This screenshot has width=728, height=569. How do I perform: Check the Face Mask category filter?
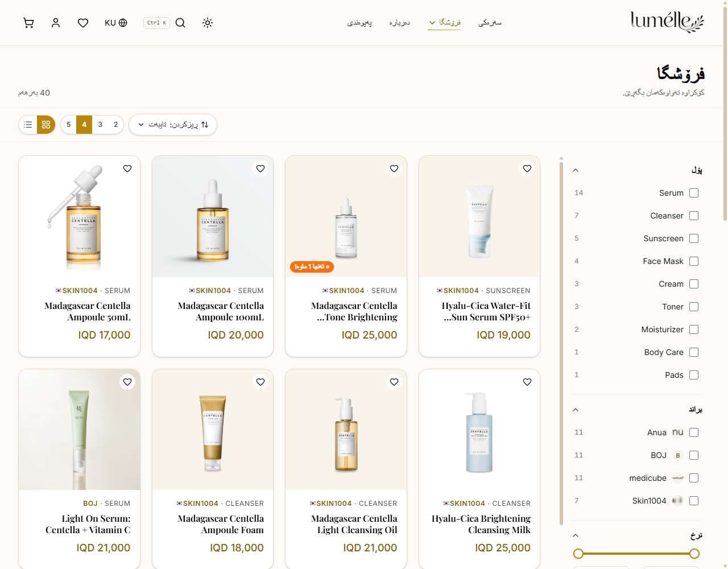[x=694, y=261]
